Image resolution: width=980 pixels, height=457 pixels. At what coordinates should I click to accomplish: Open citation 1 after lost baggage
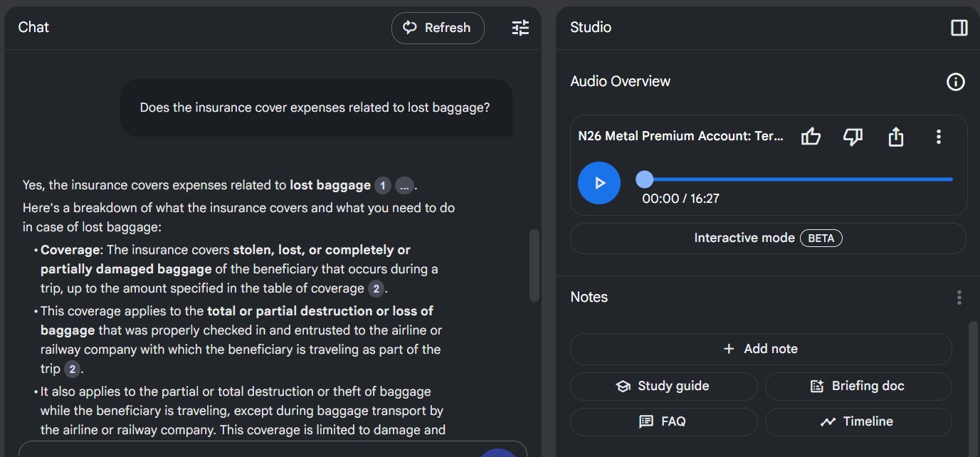pyautogui.click(x=382, y=186)
